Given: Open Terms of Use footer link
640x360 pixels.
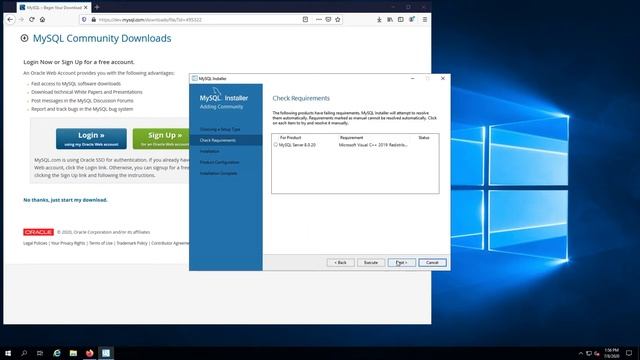Looking at the screenshot, I should (x=101, y=243).
